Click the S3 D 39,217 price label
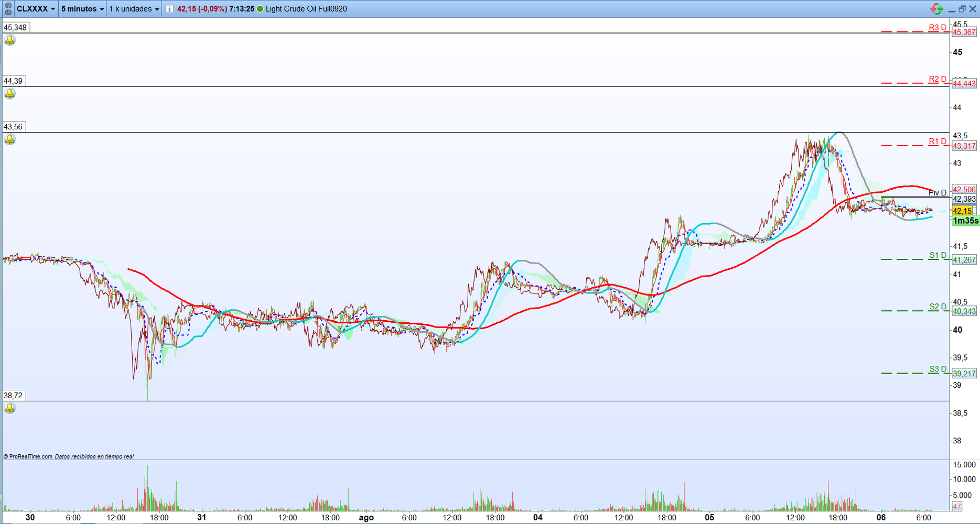The width and height of the screenshot is (980, 524). 964,374
